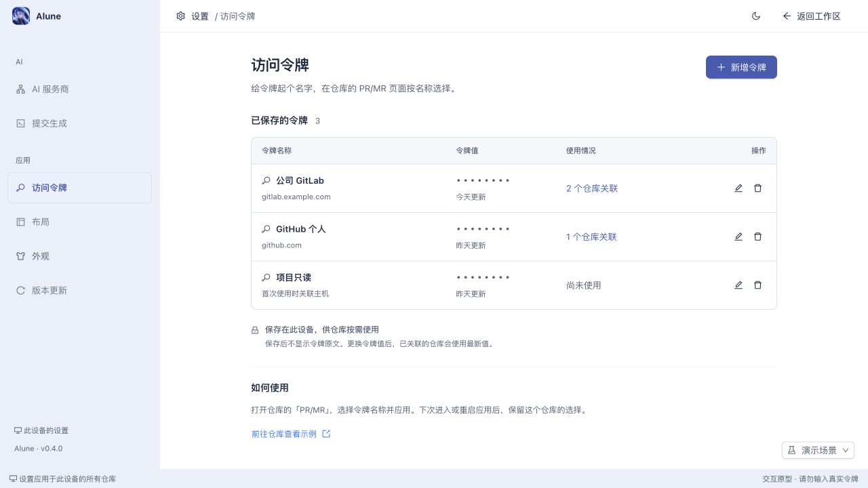Image resolution: width=868 pixels, height=488 pixels.
Task: Edit the 公司 GitLab token
Action: click(x=738, y=188)
